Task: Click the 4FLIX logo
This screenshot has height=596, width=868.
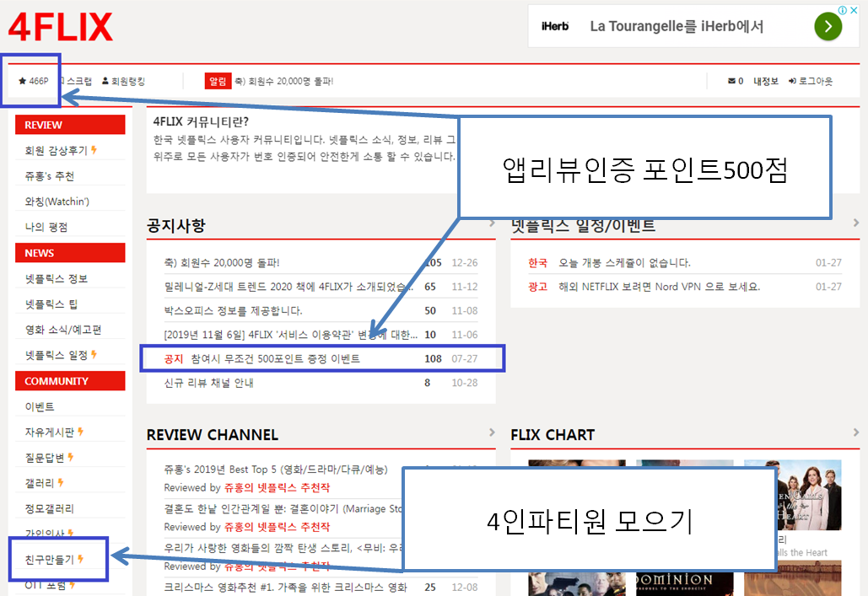Action: coord(61,27)
